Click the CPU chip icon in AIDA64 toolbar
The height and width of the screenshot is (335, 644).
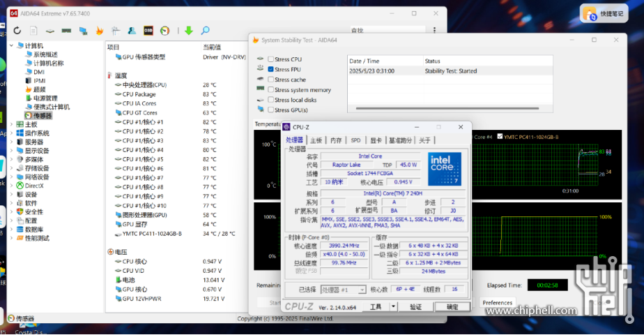[x=49, y=31]
